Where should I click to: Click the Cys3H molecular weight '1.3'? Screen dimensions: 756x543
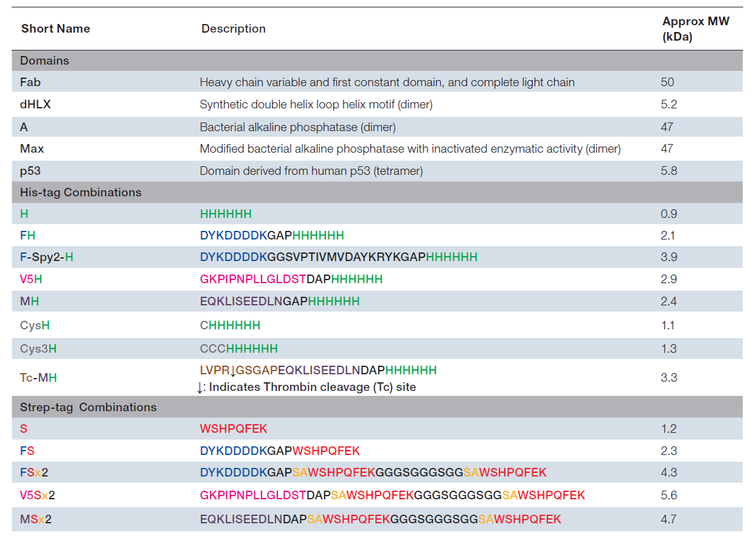pos(669,349)
